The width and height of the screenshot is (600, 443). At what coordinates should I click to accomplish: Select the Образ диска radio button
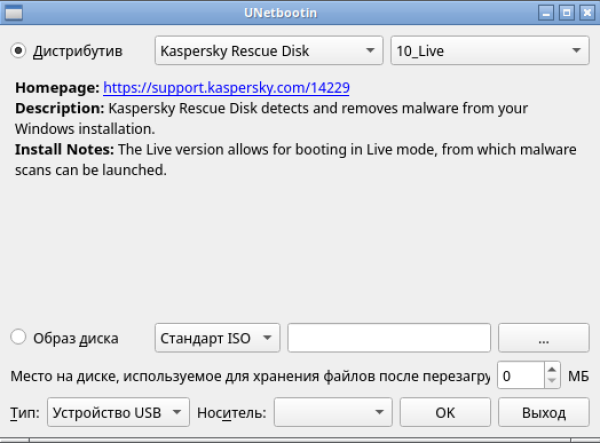[x=19, y=338]
